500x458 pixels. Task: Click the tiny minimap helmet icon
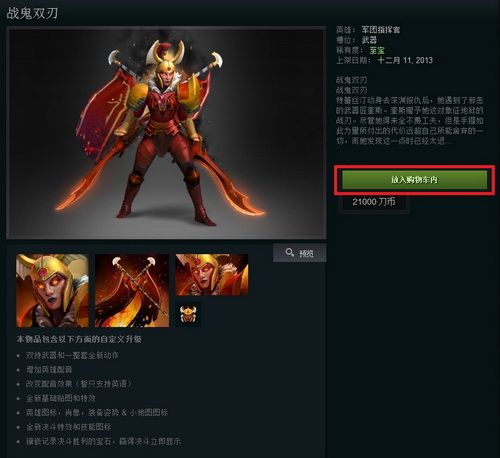click(x=187, y=314)
